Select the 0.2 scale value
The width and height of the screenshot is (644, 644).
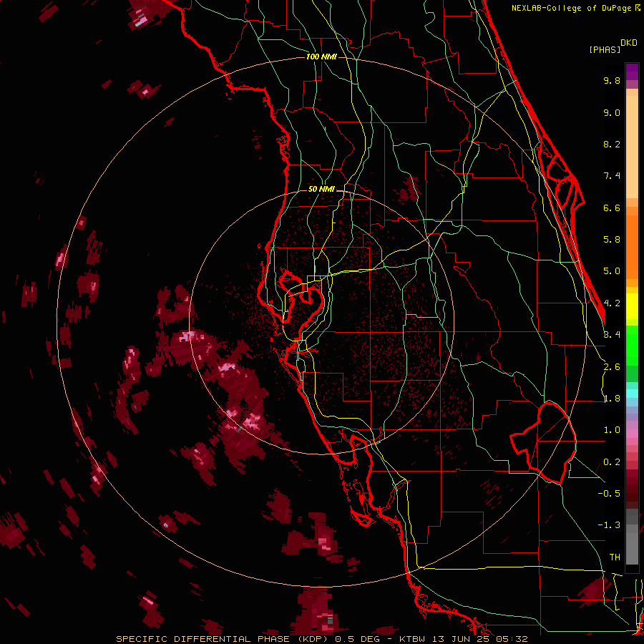612,462
